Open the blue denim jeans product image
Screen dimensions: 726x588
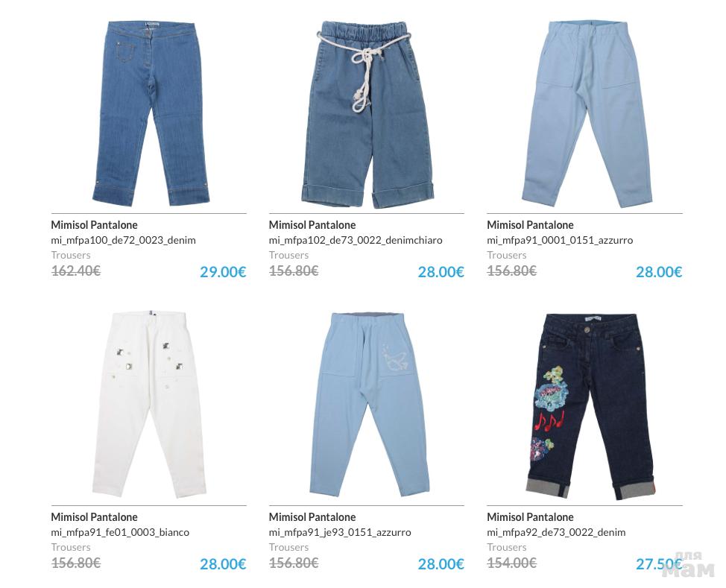151,113
